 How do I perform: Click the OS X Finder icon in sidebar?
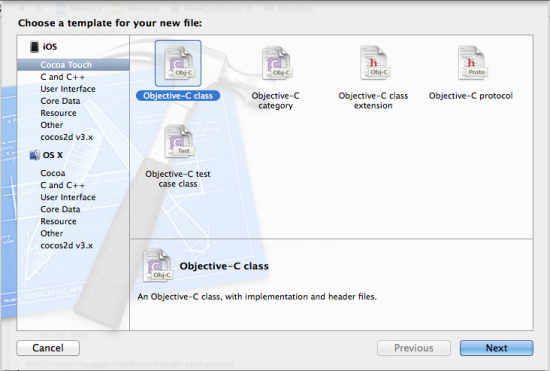point(34,155)
